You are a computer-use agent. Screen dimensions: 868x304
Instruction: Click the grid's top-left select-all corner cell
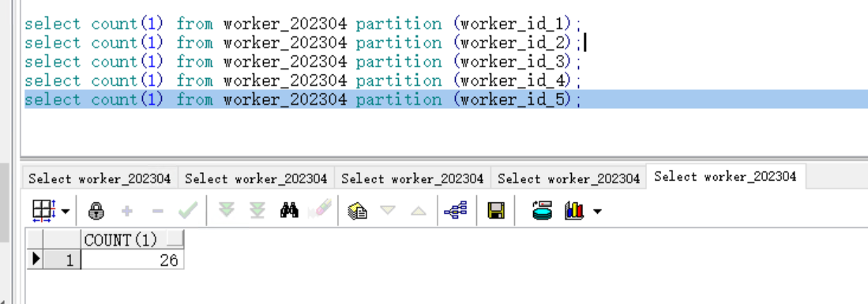[36, 240]
